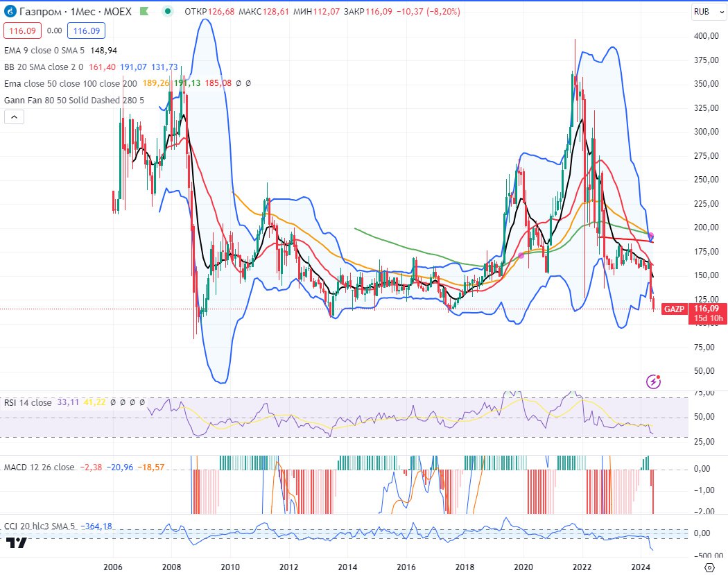
Task: Click the 300,00 level on the price axis
Action: pos(707,132)
